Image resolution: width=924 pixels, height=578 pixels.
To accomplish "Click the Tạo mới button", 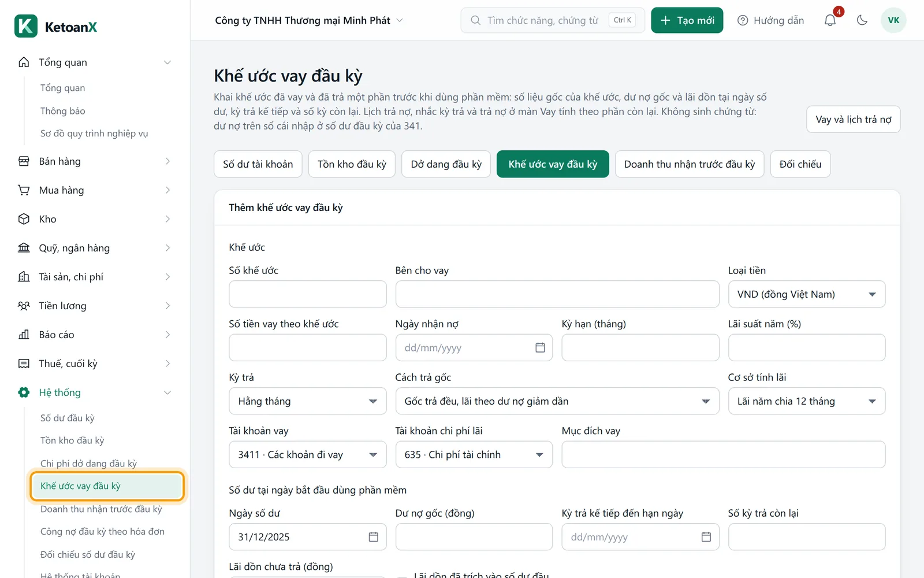I will coord(687,20).
